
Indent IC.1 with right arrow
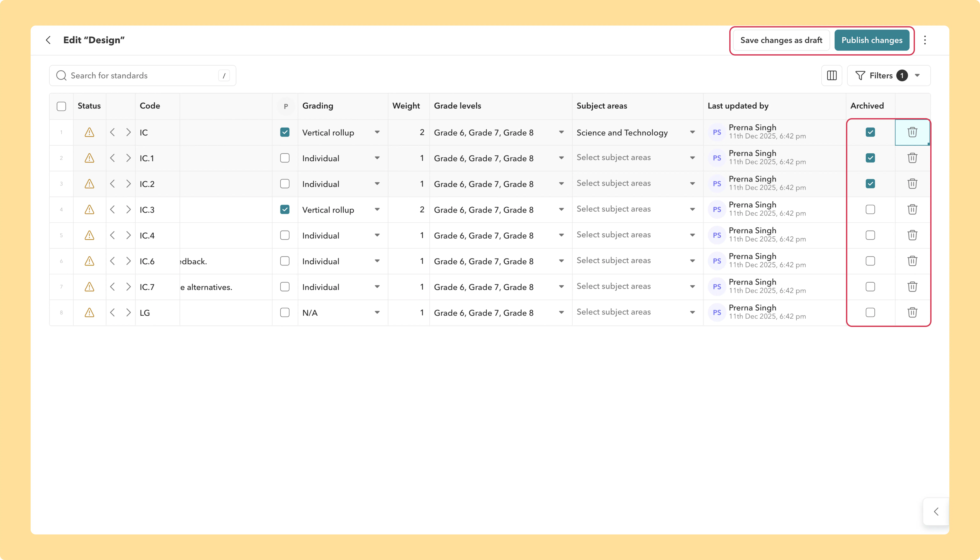point(128,158)
